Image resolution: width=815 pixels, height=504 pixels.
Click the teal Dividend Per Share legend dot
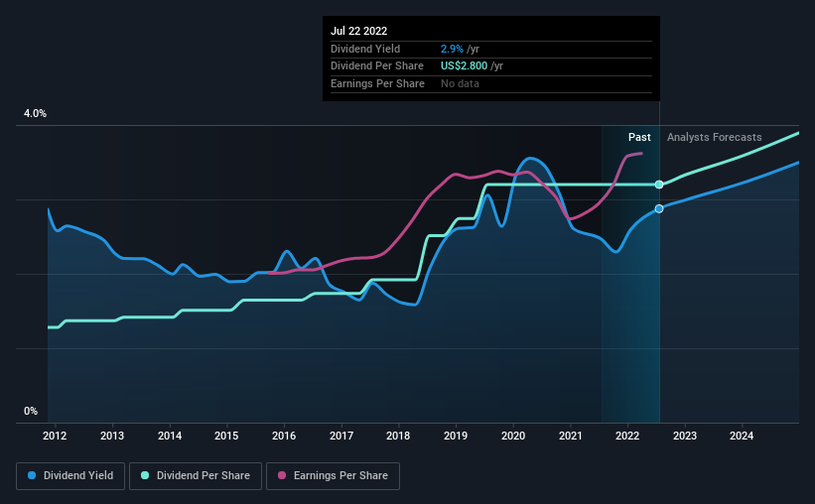(145, 475)
